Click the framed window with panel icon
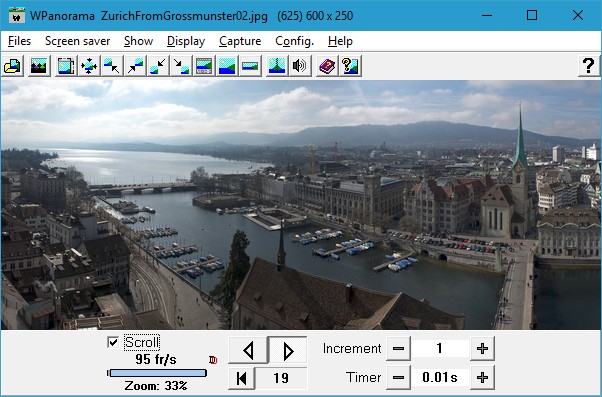Screen dimensions: 602x397 pyautogui.click(x=204, y=66)
